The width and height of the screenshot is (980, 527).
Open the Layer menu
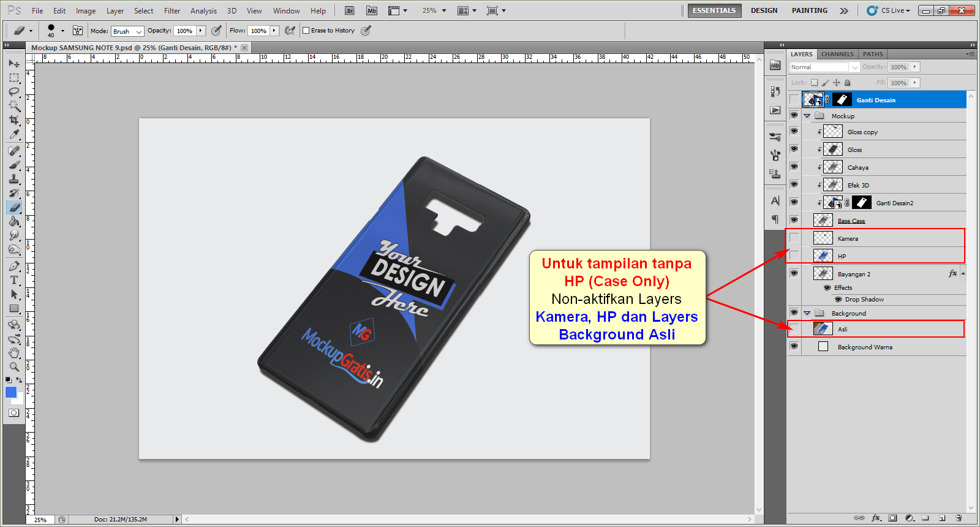(x=115, y=11)
